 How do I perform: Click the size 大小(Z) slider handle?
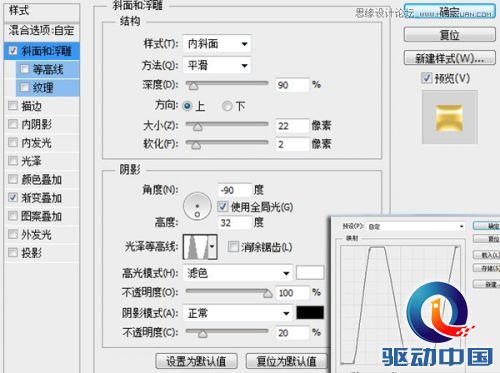coord(197,127)
